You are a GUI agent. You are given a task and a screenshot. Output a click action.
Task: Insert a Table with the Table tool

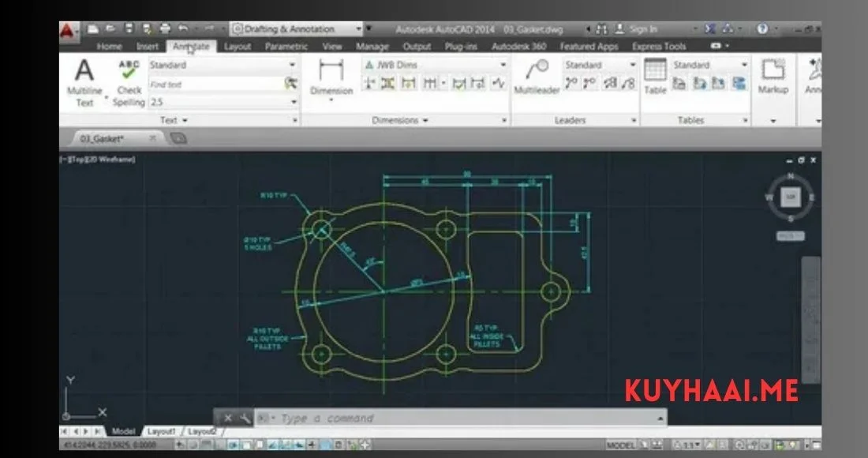click(x=655, y=77)
